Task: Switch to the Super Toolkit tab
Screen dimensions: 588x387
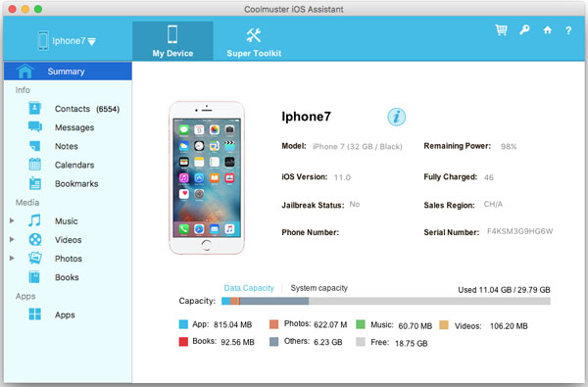Action: [x=254, y=41]
